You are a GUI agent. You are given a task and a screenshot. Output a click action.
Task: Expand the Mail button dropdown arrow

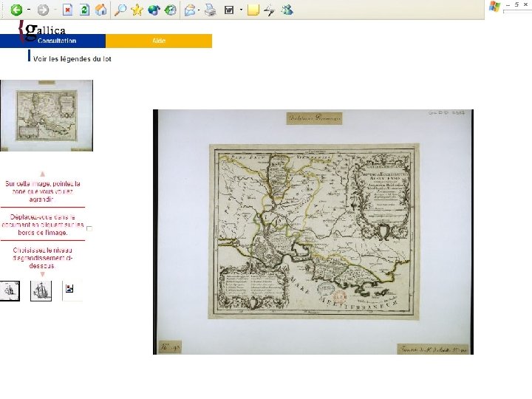pyautogui.click(x=199, y=10)
